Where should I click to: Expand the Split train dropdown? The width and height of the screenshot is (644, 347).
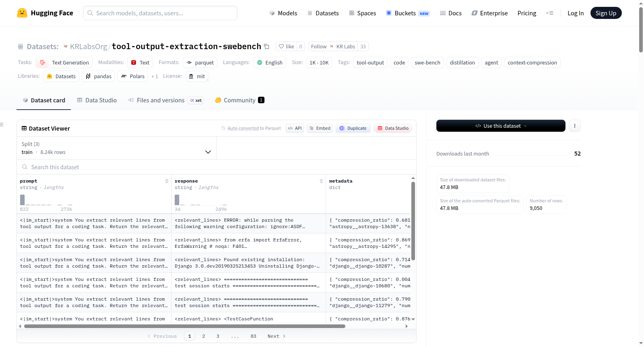116,148
